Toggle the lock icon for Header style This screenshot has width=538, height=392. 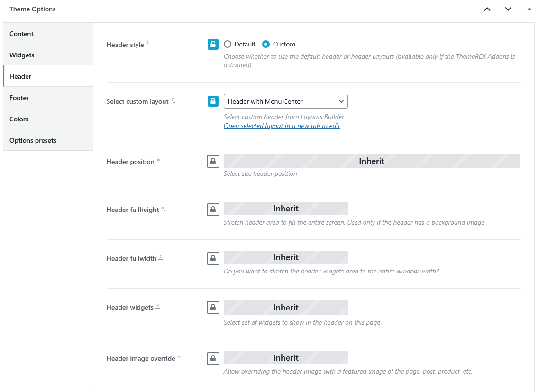213,44
